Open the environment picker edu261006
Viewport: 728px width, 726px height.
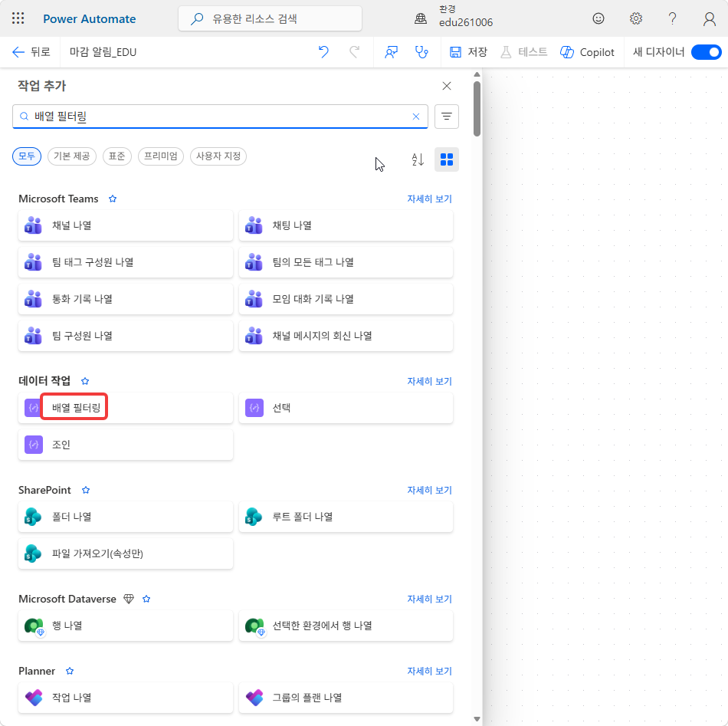pos(455,17)
